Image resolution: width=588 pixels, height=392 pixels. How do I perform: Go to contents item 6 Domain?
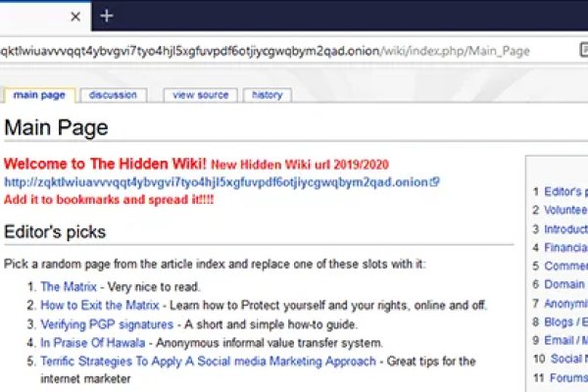pos(565,284)
